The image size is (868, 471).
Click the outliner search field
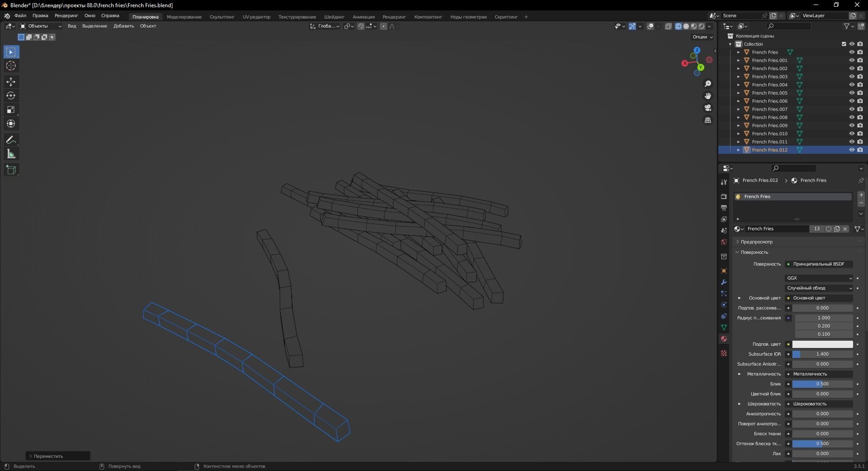coord(789,26)
